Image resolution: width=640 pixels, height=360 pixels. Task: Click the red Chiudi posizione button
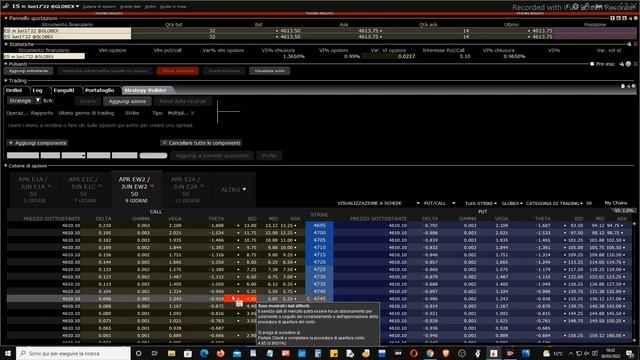point(178,71)
